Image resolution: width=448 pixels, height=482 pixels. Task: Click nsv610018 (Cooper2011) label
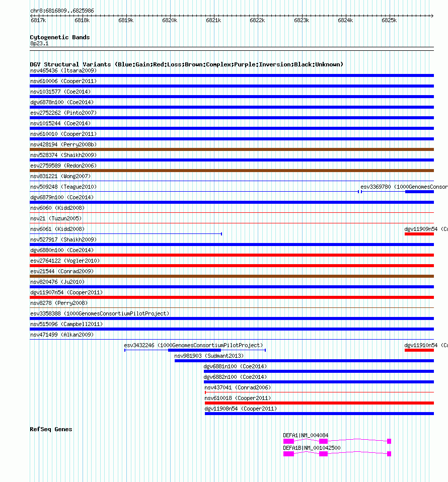coord(238,398)
